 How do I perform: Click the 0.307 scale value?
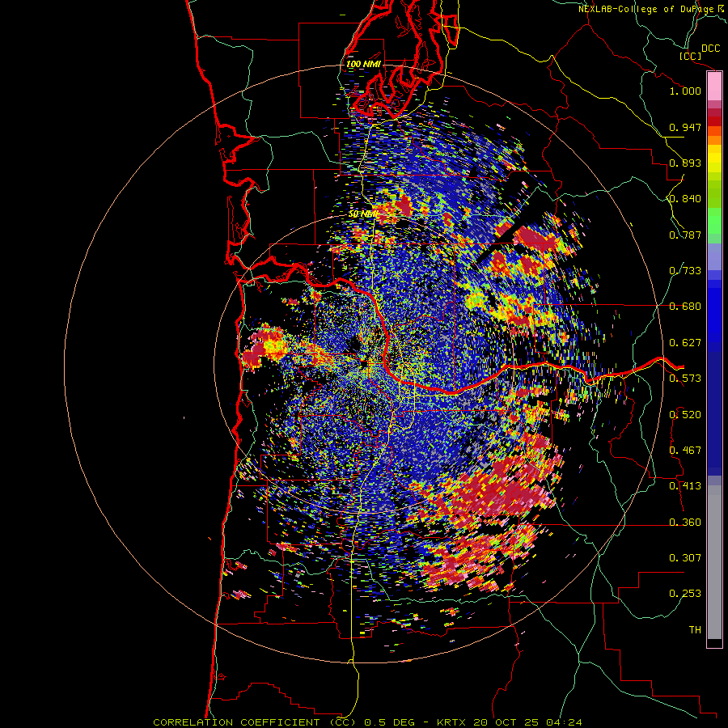tap(685, 557)
